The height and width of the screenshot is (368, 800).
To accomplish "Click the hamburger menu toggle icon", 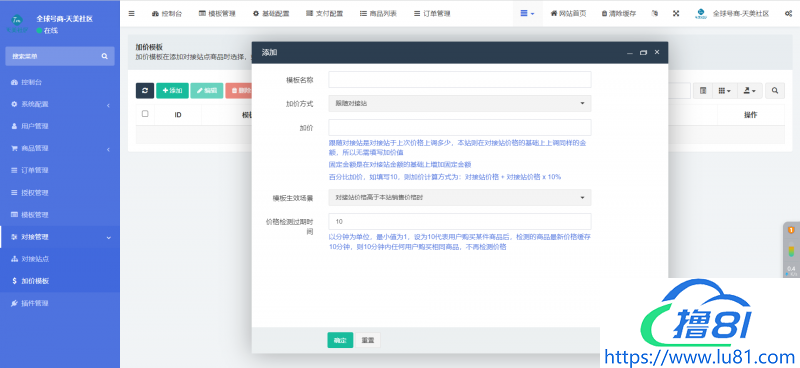I will tap(132, 14).
